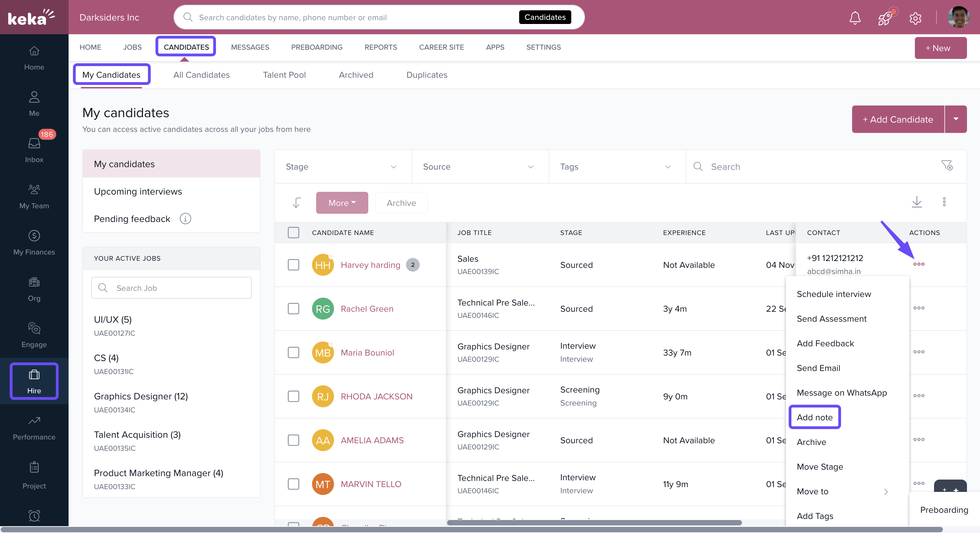980x533 pixels.
Task: Expand the Add Candidate dropdown arrow
Action: [x=955, y=119]
